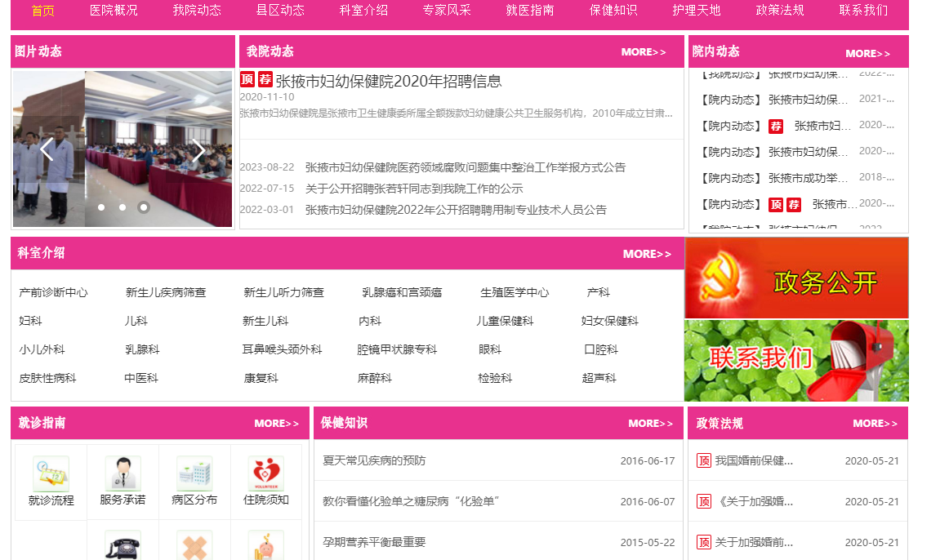Viewport: 949px width, 560px height.
Task: Open 联系我们 in the top navigation
Action: [864, 11]
